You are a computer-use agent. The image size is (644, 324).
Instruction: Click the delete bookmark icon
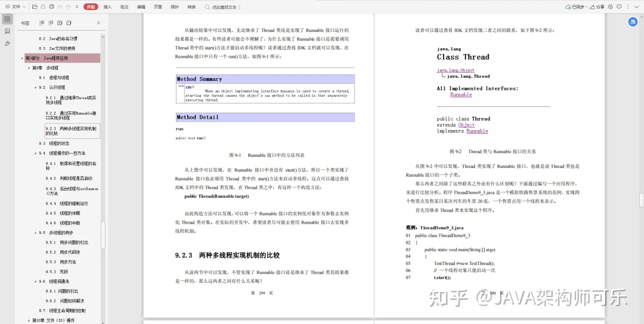click(x=69, y=23)
